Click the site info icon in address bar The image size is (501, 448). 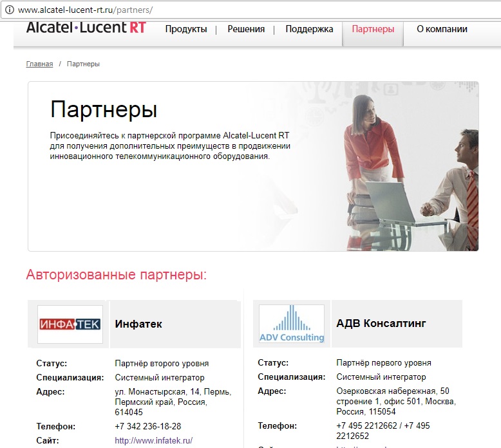tap(10, 10)
